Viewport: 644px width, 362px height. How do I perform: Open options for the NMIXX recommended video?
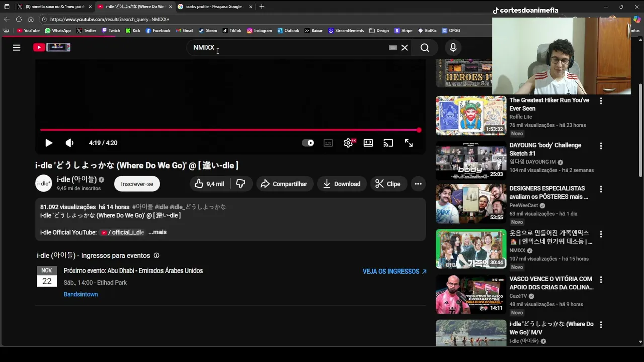[601, 234]
